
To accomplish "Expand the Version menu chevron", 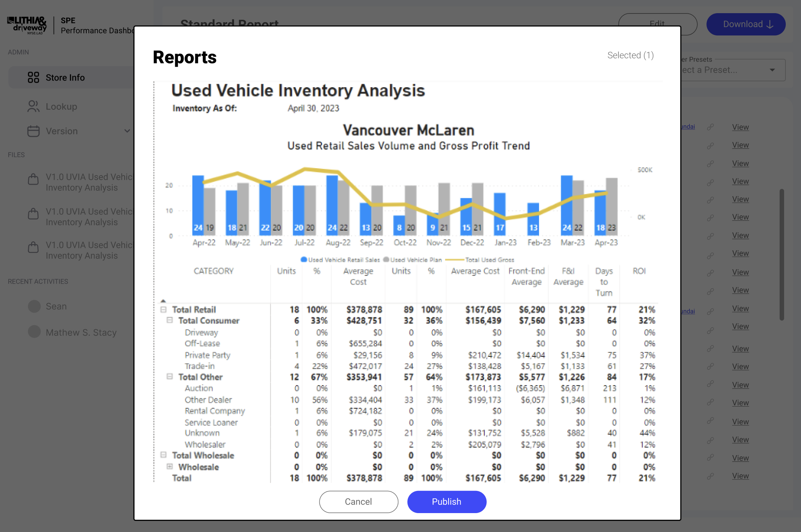I will [127, 131].
